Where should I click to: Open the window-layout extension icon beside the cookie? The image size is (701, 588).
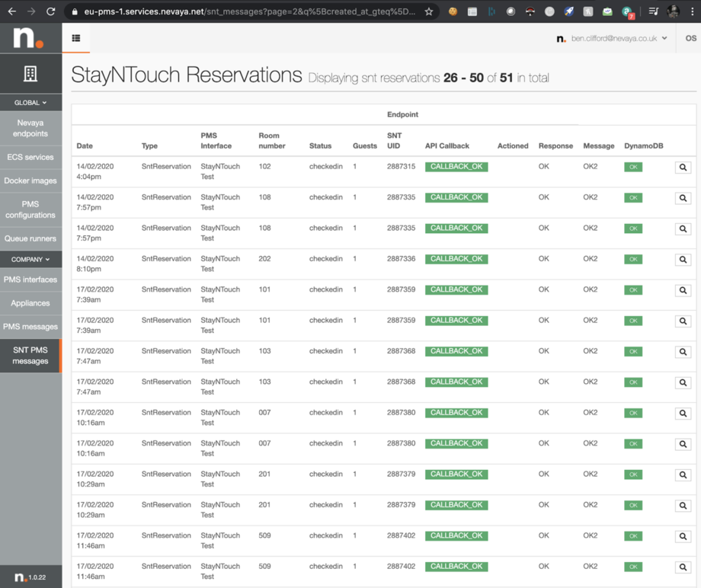click(472, 11)
